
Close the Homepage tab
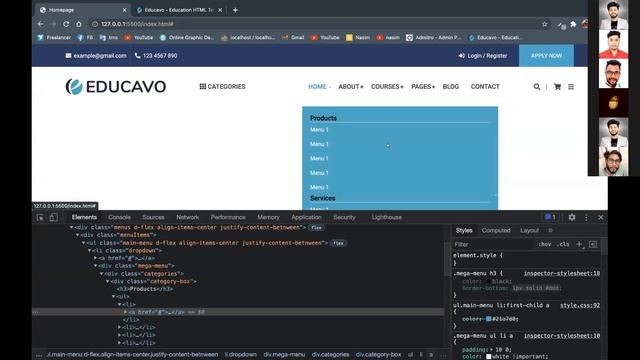click(124, 10)
